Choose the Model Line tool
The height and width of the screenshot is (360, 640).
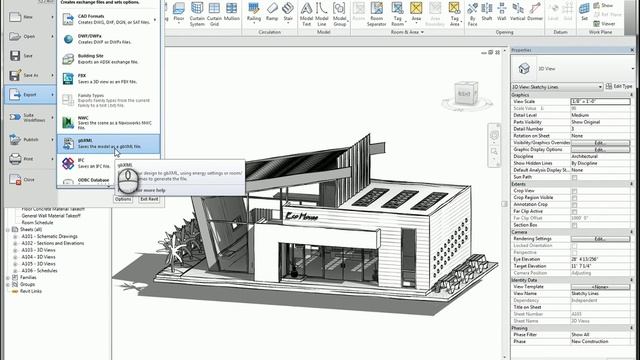point(322,14)
